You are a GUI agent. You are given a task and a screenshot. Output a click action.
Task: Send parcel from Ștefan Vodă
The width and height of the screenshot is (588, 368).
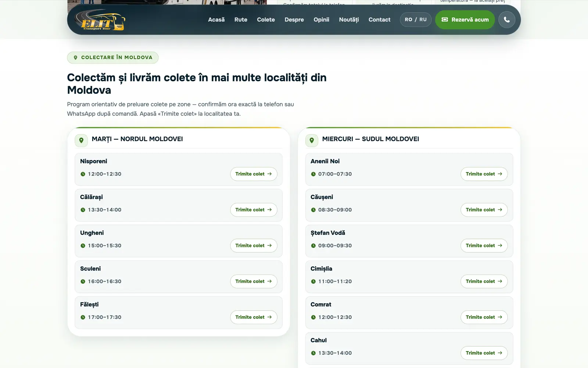484,245
